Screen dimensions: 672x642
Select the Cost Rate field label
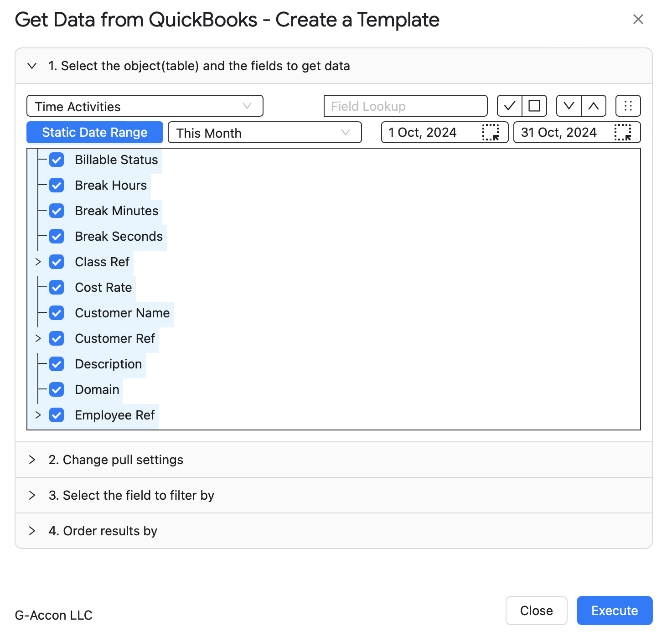click(x=103, y=287)
